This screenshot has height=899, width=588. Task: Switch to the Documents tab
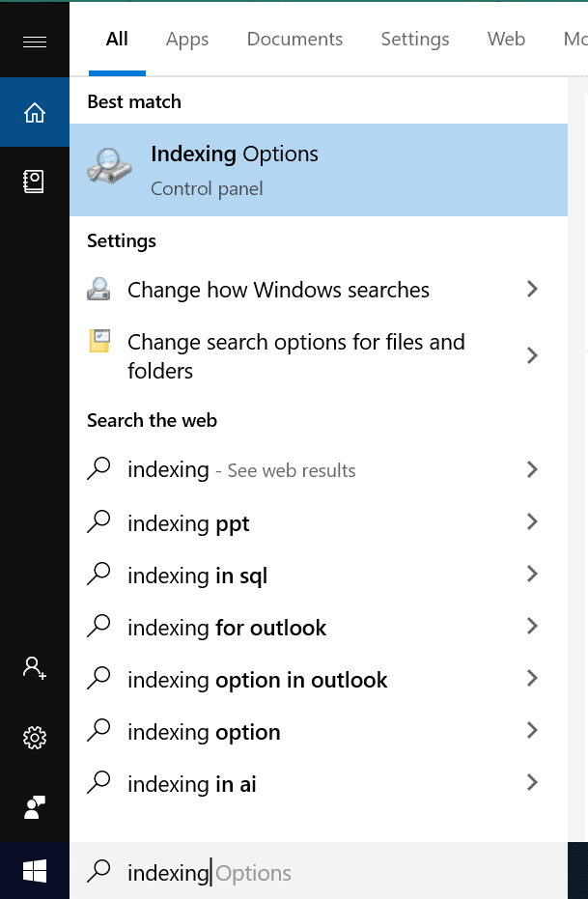[294, 40]
